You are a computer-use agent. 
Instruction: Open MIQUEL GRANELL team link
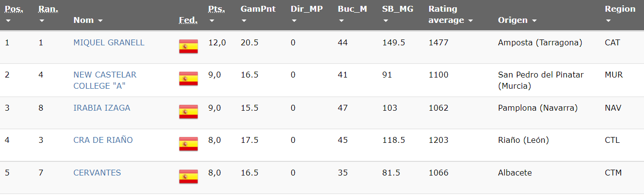[109, 42]
